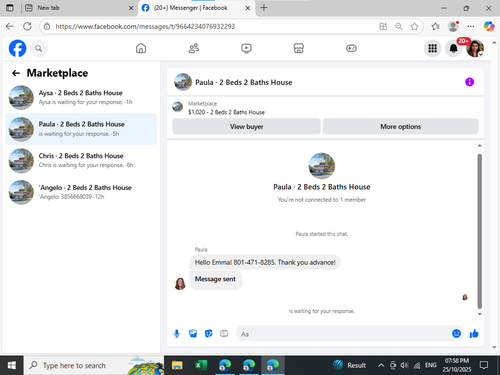Click the View buyer button
The height and width of the screenshot is (375, 500).
point(246,127)
